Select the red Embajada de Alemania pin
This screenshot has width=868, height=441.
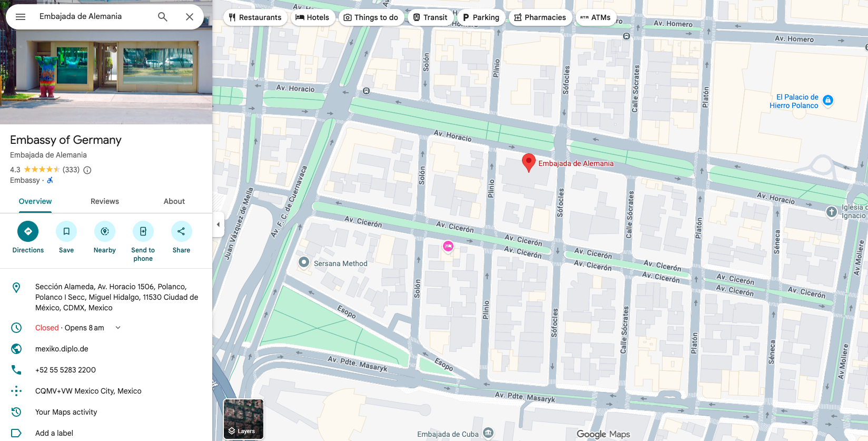coord(529,163)
